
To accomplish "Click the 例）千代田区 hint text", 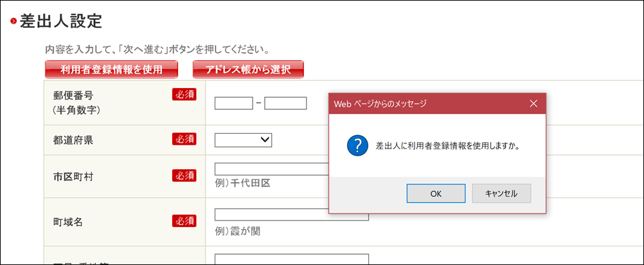I will [243, 183].
